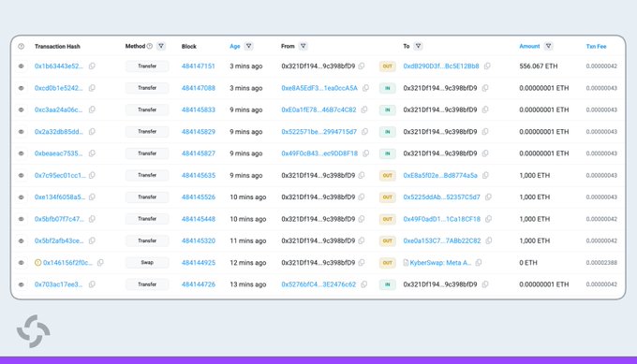The width and height of the screenshot is (637, 364).
Task: Click the OUT badge on 556.067 ETH row
Action: click(388, 66)
